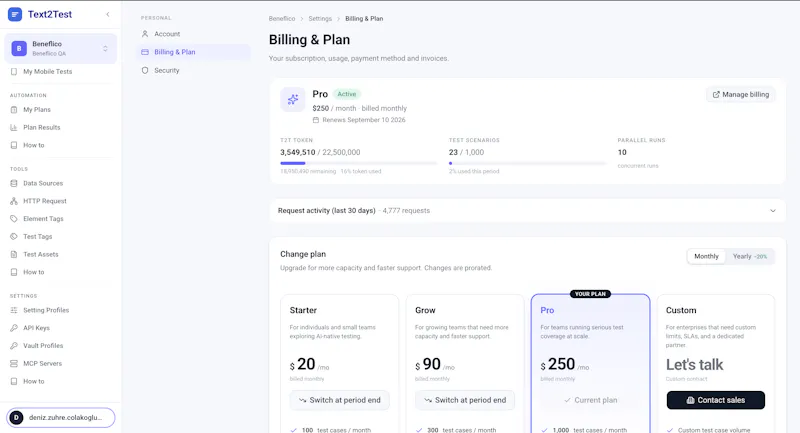
Task: Open the Beneflico workspace switcher
Action: (61, 48)
